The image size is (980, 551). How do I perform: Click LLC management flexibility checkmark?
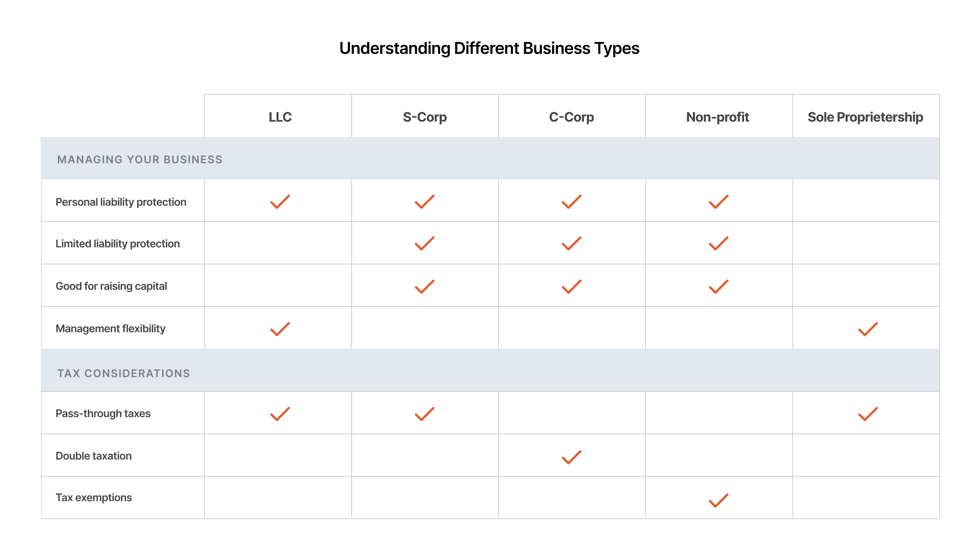(x=280, y=329)
